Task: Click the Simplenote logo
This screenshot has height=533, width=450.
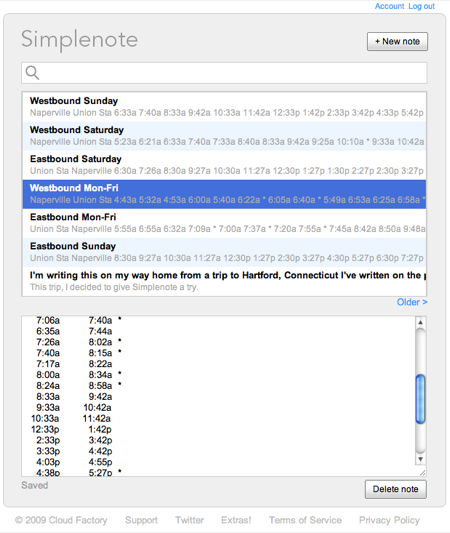Action: [80, 40]
